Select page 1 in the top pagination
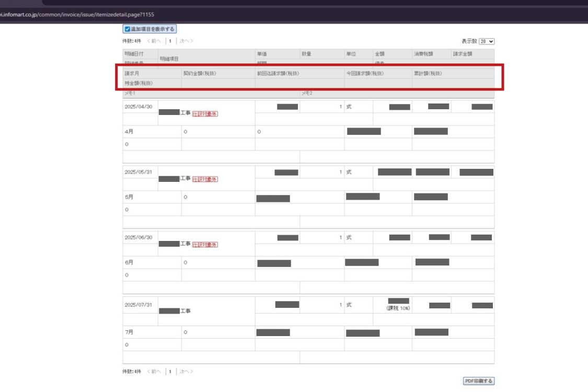 click(170, 41)
